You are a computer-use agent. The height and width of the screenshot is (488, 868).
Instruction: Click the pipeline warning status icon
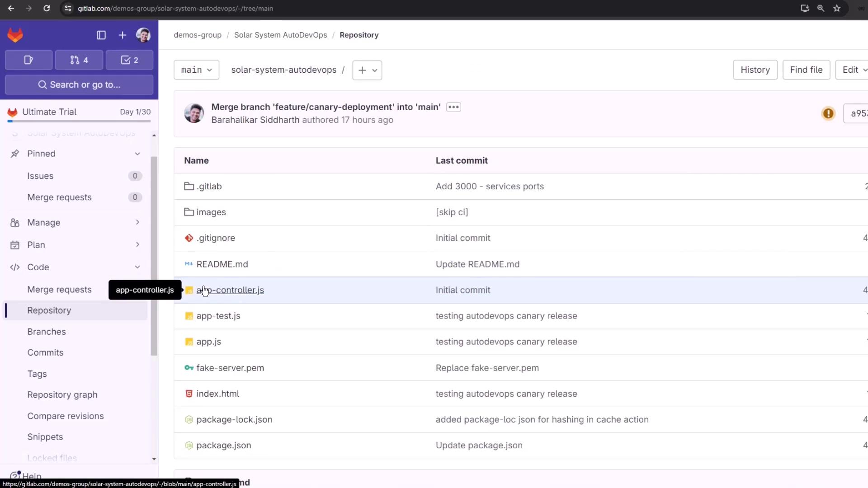point(828,113)
